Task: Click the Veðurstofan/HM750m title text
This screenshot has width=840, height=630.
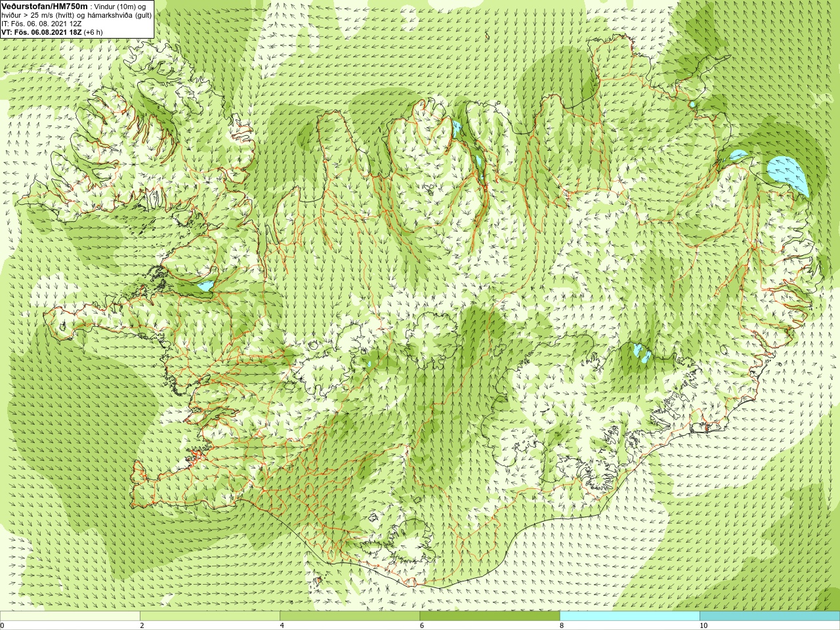Action: (45, 6)
